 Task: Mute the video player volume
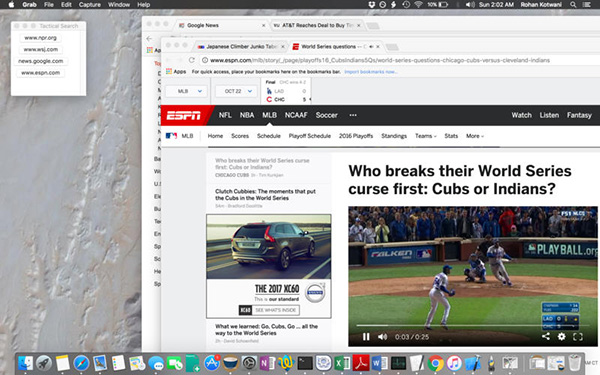(x=382, y=337)
